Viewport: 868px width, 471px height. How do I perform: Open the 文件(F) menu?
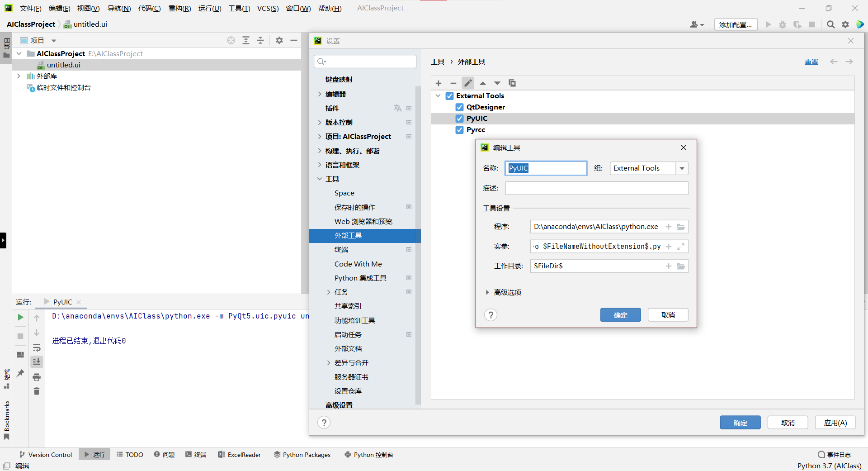[x=30, y=9]
